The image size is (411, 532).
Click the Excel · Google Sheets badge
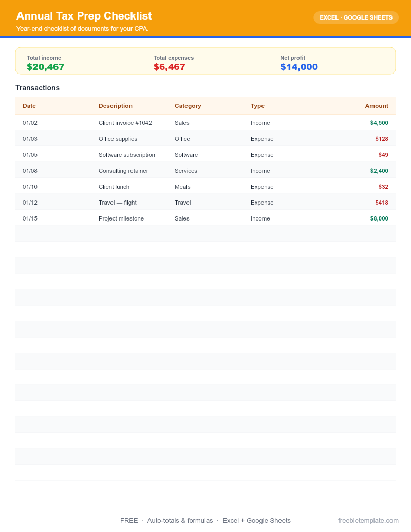pyautogui.click(x=356, y=17)
